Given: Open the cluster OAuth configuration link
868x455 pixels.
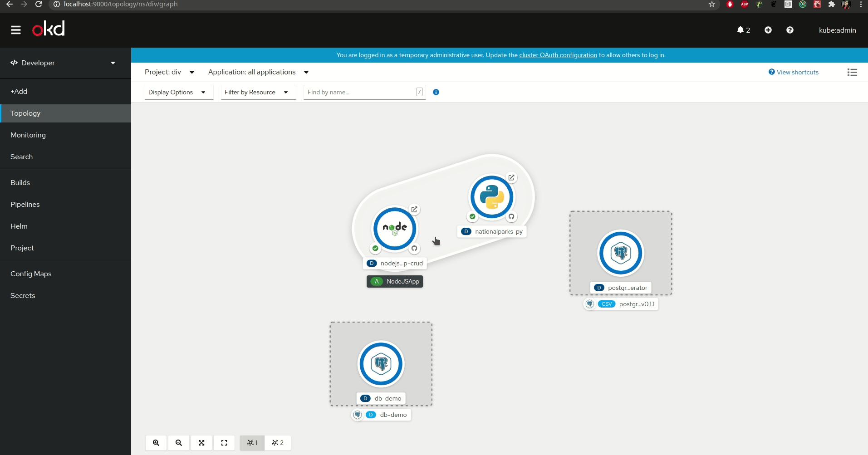Looking at the screenshot, I should [x=558, y=55].
